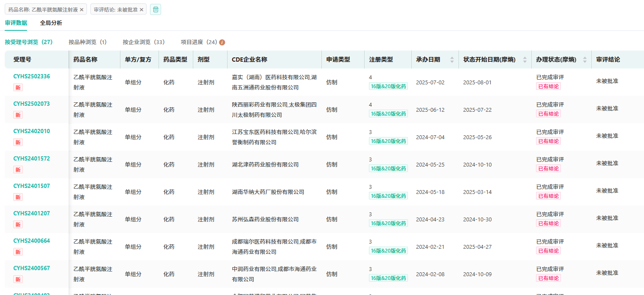Screen dimensions: 644x295
Task: Switch to 全局分析 tab
Action: click(x=51, y=23)
